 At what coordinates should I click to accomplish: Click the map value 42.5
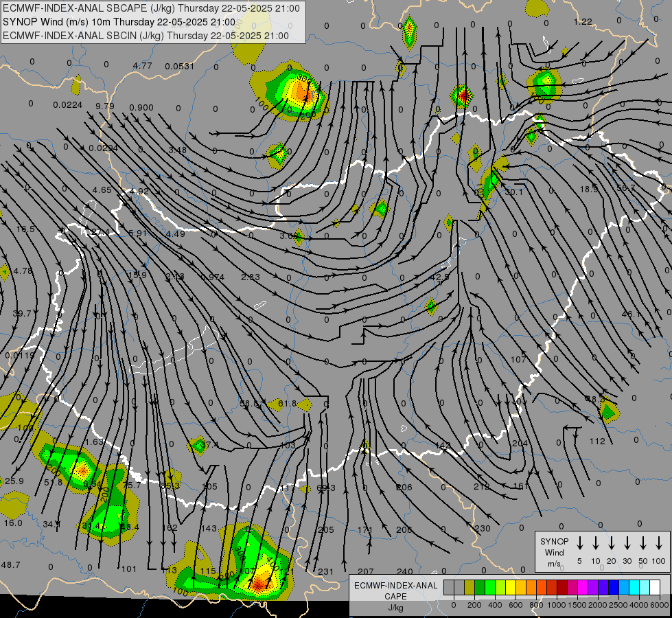click(439, 277)
